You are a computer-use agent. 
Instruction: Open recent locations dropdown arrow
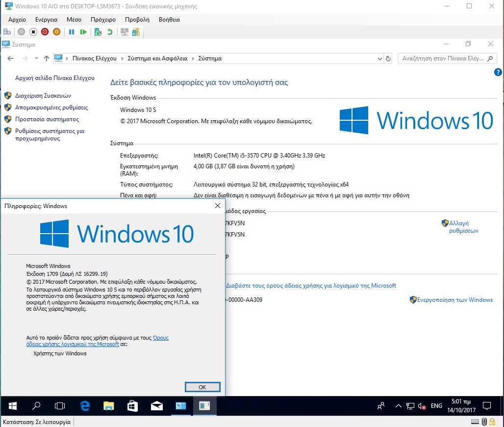pos(36,58)
